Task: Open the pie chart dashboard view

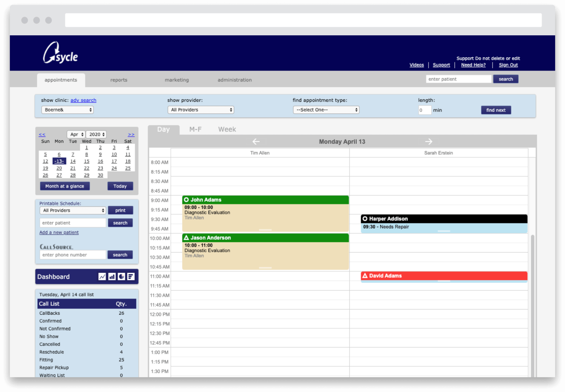Action: point(121,276)
